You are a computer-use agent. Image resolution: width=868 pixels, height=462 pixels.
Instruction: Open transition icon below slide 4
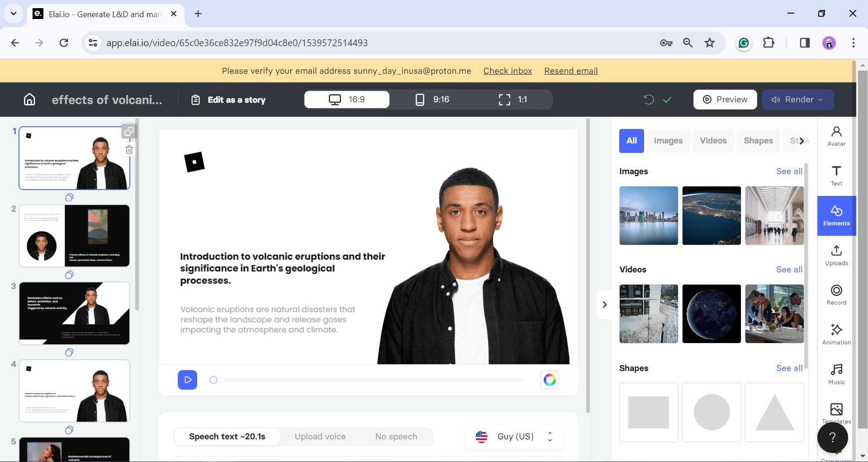[69, 430]
